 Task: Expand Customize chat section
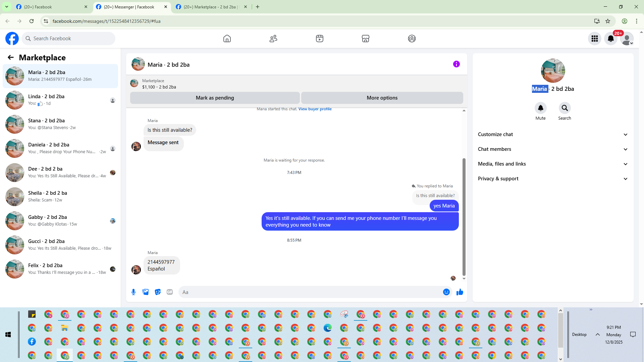click(553, 134)
